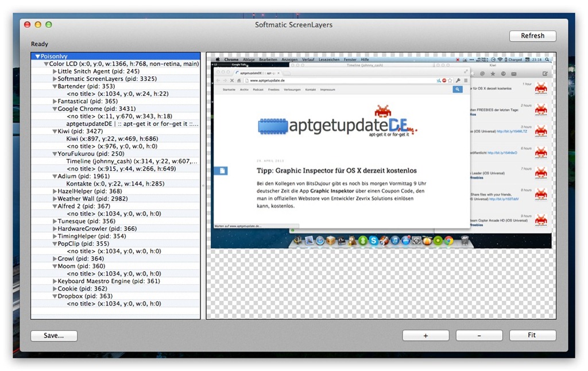Image resolution: width=588 pixels, height=371 pixels.
Task: Collapse the Color LCD display node
Action: pos(46,64)
